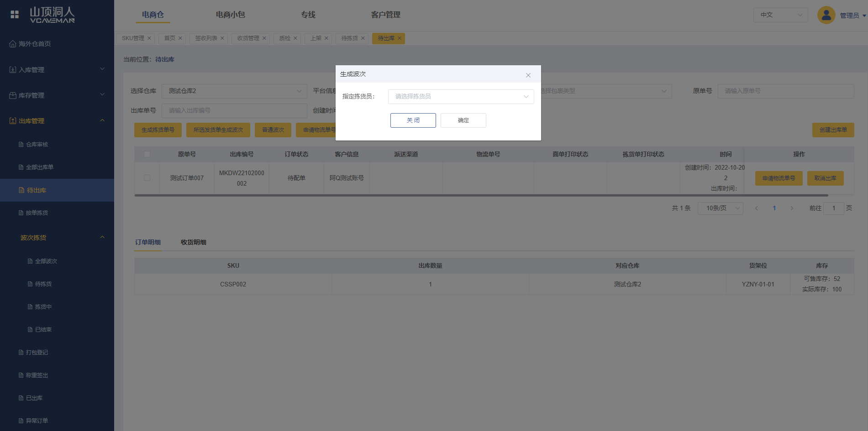Viewport: 868px width, 431px height.
Task: Close the SKU管理 tab via its X
Action: point(149,38)
